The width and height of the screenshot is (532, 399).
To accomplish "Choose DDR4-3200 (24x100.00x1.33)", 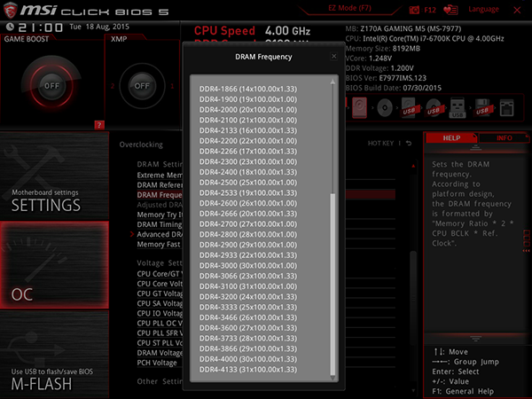I will (248, 297).
